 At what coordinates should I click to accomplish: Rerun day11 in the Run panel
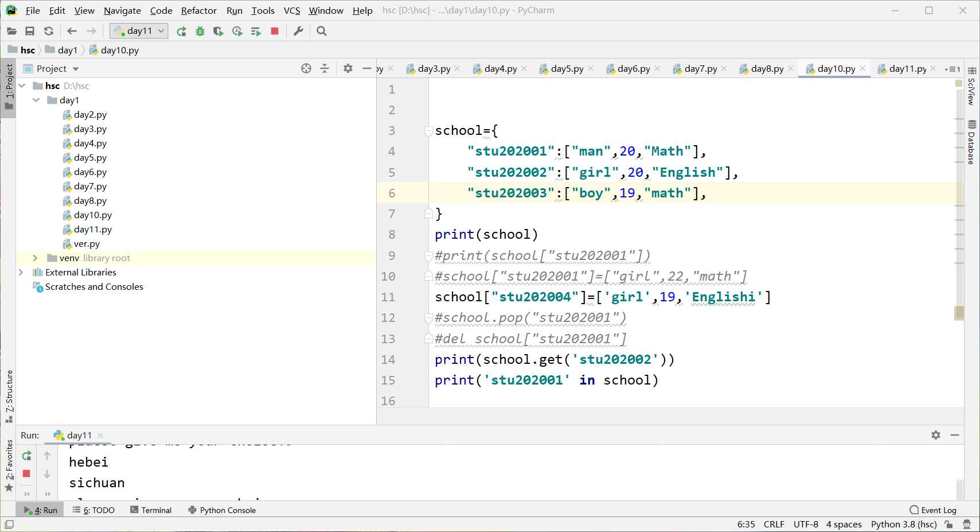(x=26, y=456)
